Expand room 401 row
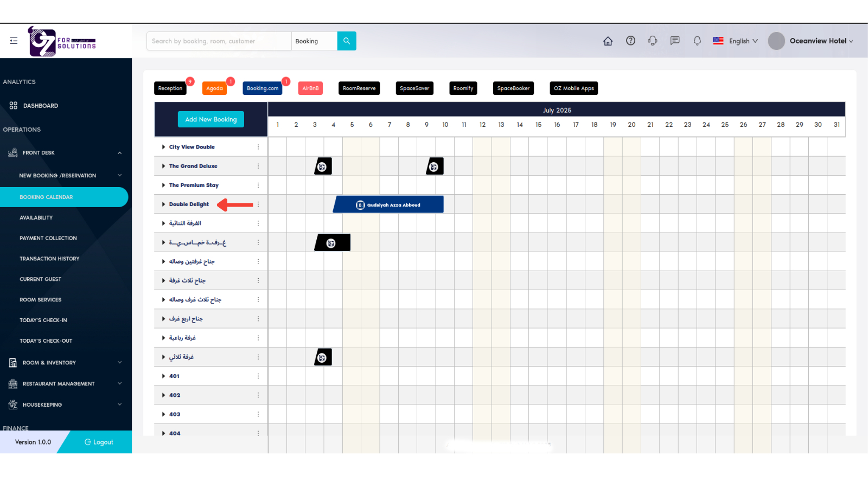 pyautogui.click(x=163, y=376)
